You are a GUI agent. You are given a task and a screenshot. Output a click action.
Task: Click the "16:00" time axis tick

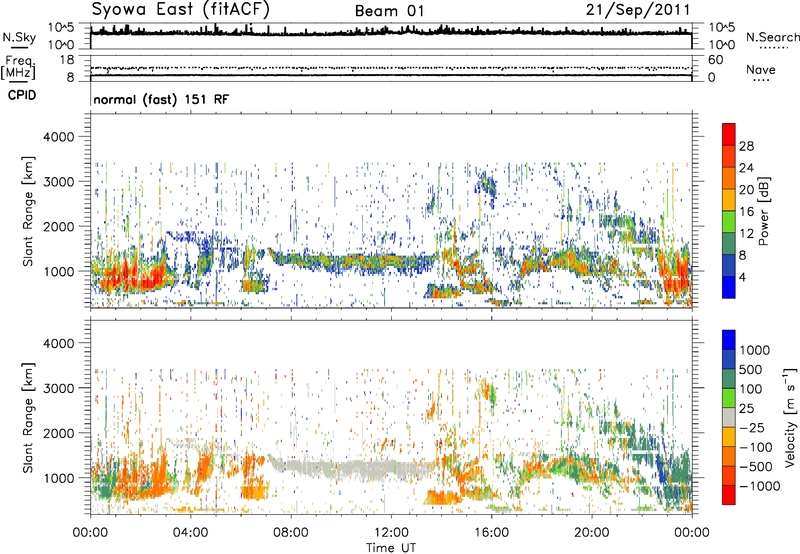tap(491, 533)
